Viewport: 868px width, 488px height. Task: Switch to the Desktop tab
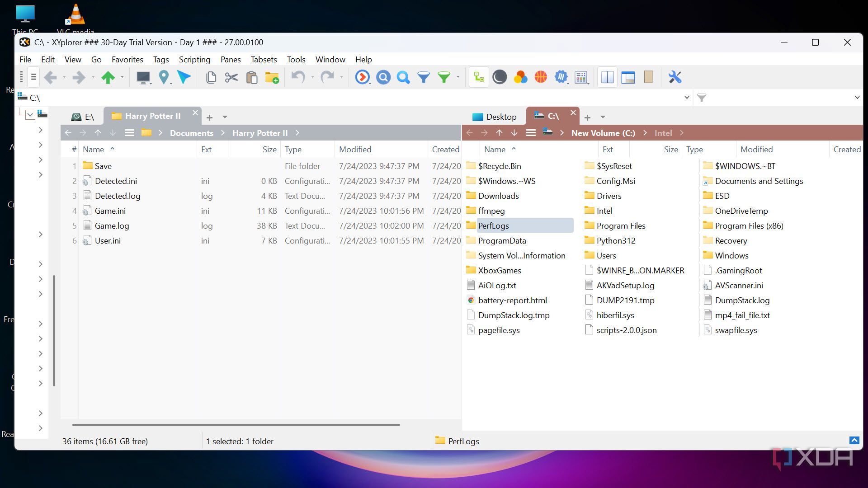click(494, 117)
